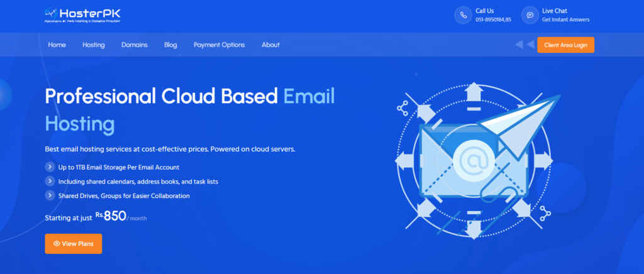Click the @ symbol in the envelope
This screenshot has height=274, width=644.
(473, 161)
